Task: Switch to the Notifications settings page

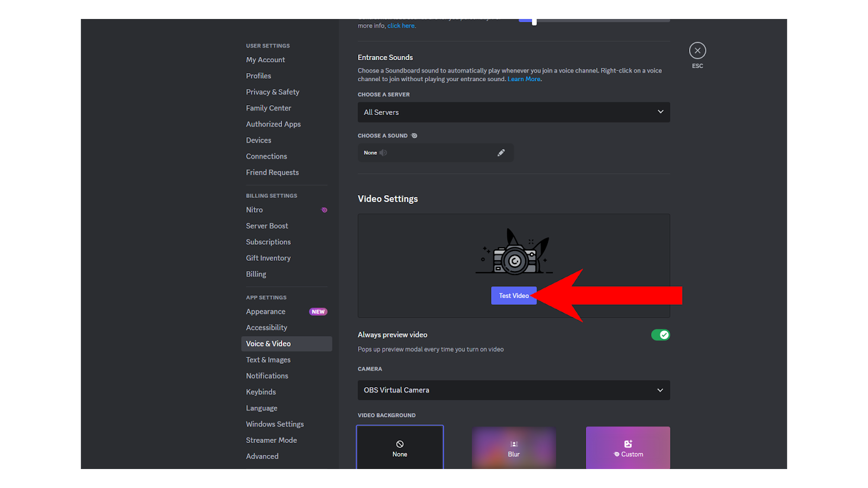Action: click(x=267, y=375)
